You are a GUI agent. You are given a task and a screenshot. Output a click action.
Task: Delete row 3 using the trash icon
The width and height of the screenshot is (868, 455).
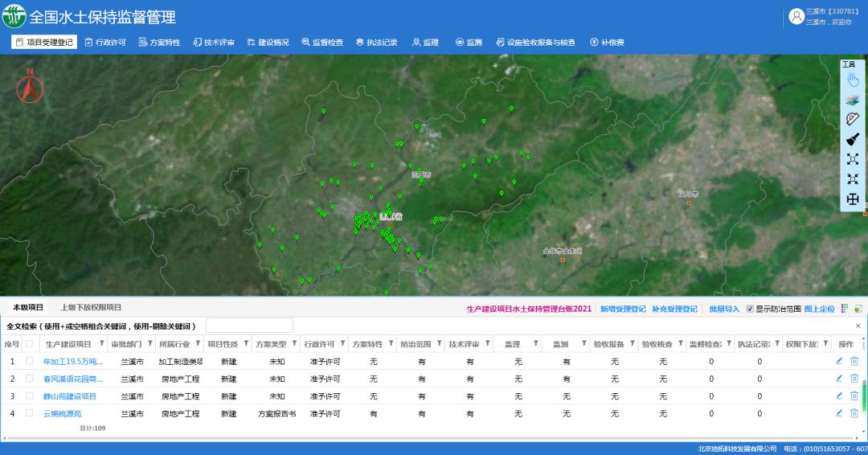click(x=854, y=396)
